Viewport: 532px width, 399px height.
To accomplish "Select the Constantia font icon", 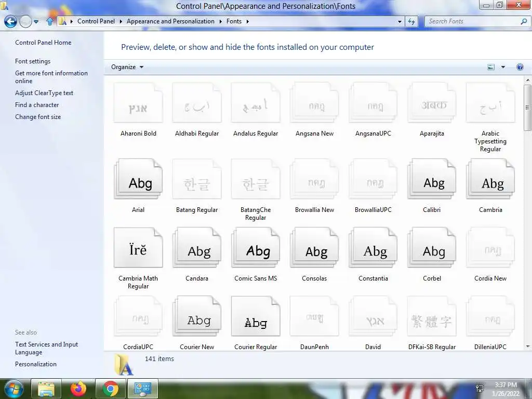I will (x=373, y=248).
